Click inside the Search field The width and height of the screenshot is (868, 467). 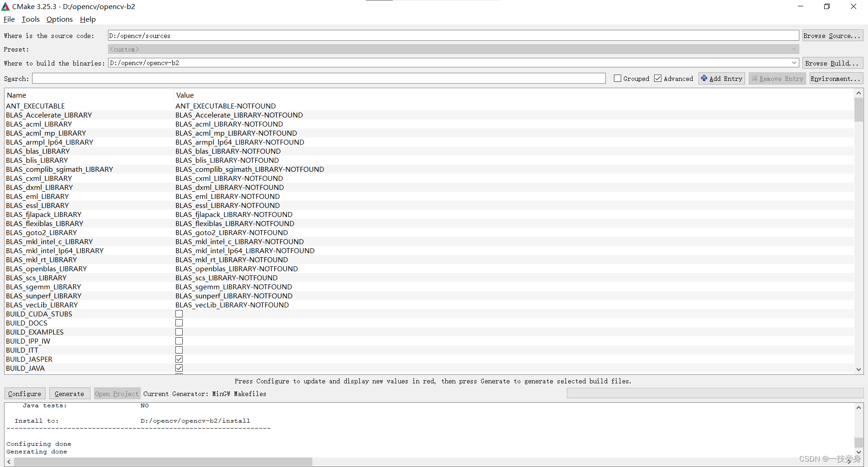point(316,78)
